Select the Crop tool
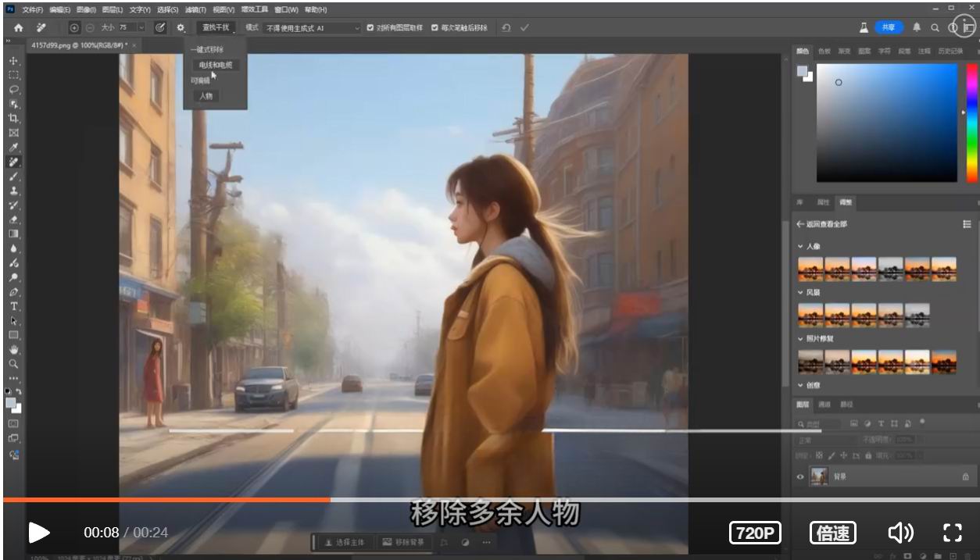The width and height of the screenshot is (980, 560). point(13,119)
